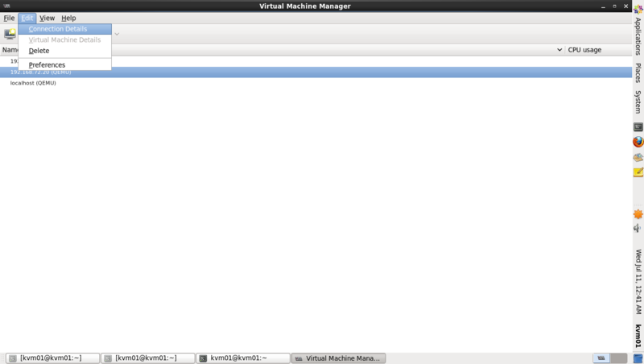Select the 192.168.72.20 (QEMU) connection row

point(316,72)
